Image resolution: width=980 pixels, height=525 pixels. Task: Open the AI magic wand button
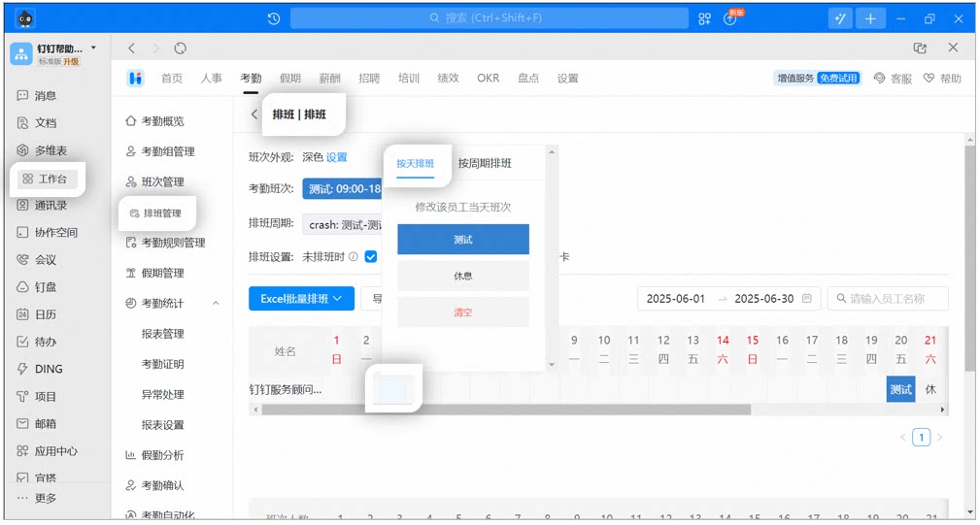[840, 18]
